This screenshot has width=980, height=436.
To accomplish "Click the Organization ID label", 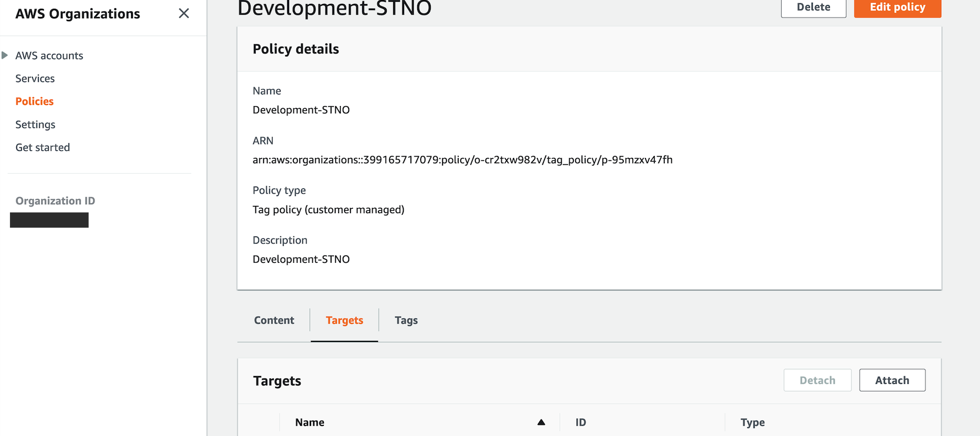I will tap(55, 201).
